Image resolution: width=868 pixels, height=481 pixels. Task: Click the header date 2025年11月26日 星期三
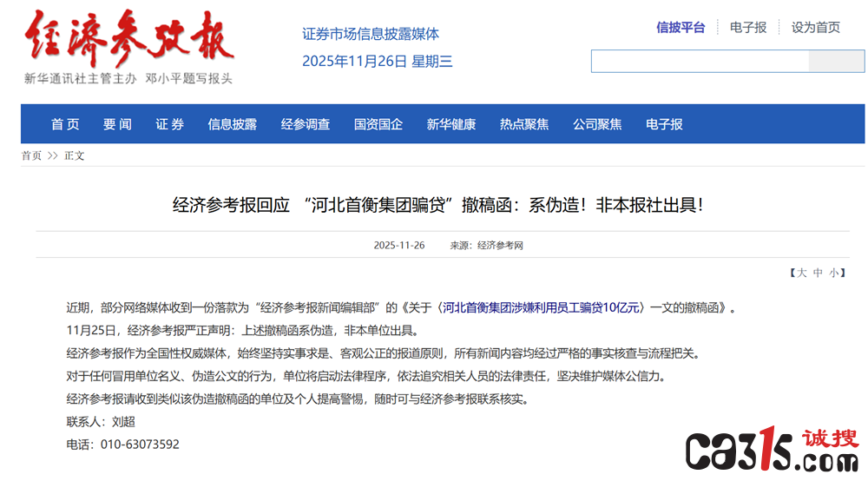click(378, 61)
